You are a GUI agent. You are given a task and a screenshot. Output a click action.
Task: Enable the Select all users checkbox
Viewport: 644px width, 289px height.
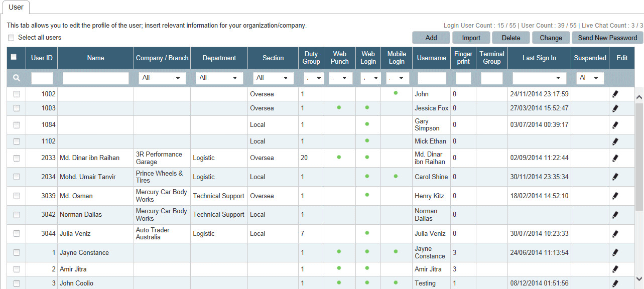point(11,38)
